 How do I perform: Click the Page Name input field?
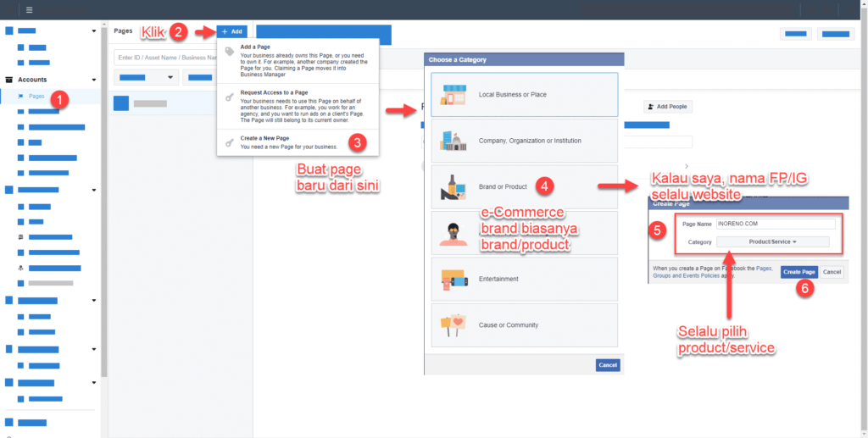click(775, 224)
